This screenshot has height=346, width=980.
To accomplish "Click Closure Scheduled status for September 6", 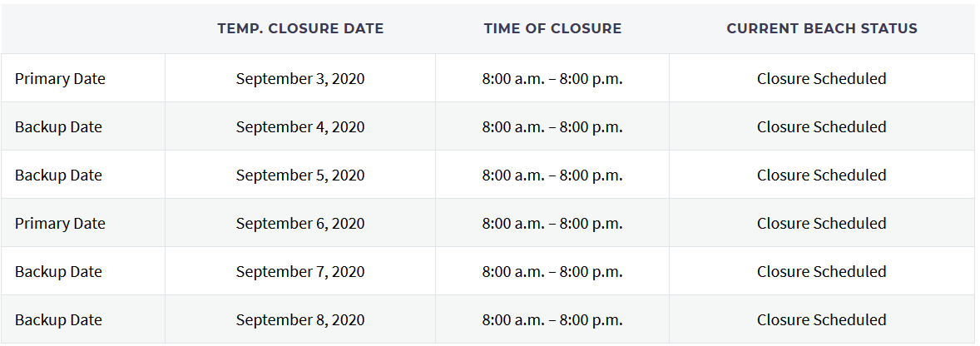I will (822, 224).
